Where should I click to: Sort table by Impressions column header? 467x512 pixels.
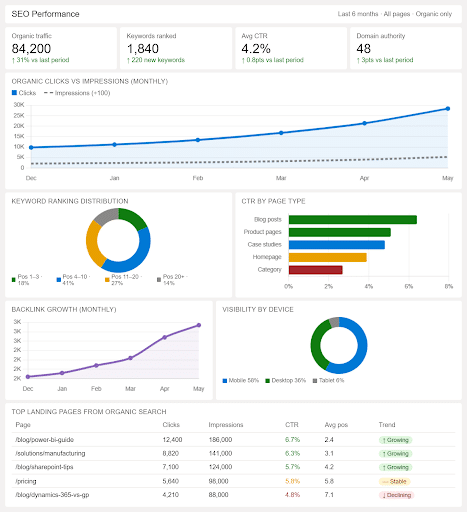[226, 425]
